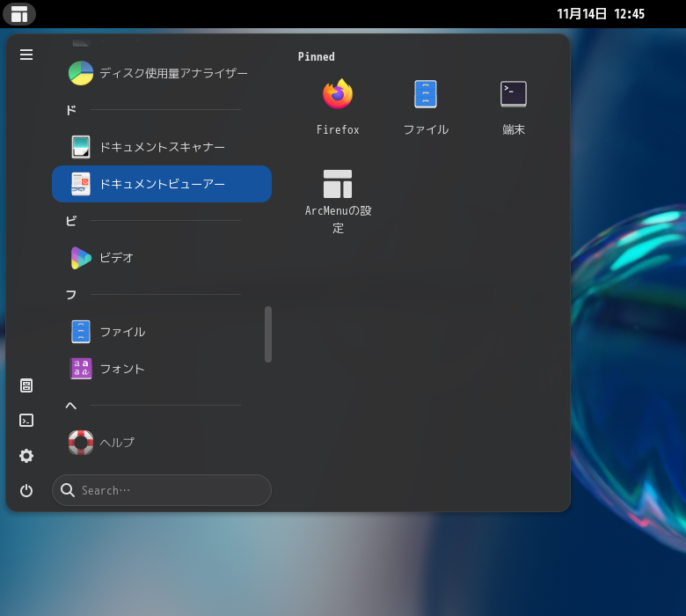Open the hamburger menu in the ArcMenu sidebar

tap(26, 55)
